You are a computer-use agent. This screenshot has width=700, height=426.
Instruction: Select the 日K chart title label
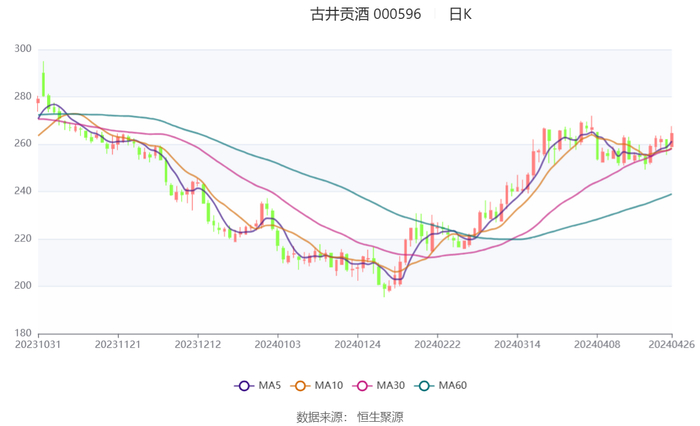460,14
